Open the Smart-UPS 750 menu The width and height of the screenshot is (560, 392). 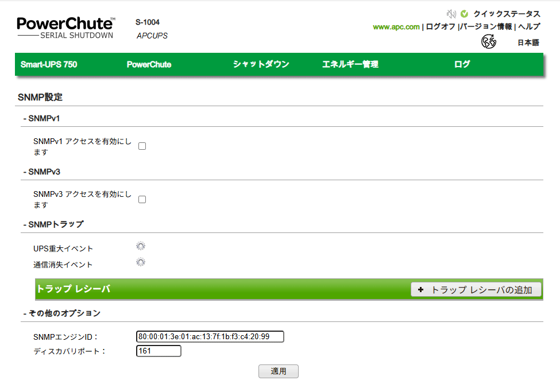49,65
